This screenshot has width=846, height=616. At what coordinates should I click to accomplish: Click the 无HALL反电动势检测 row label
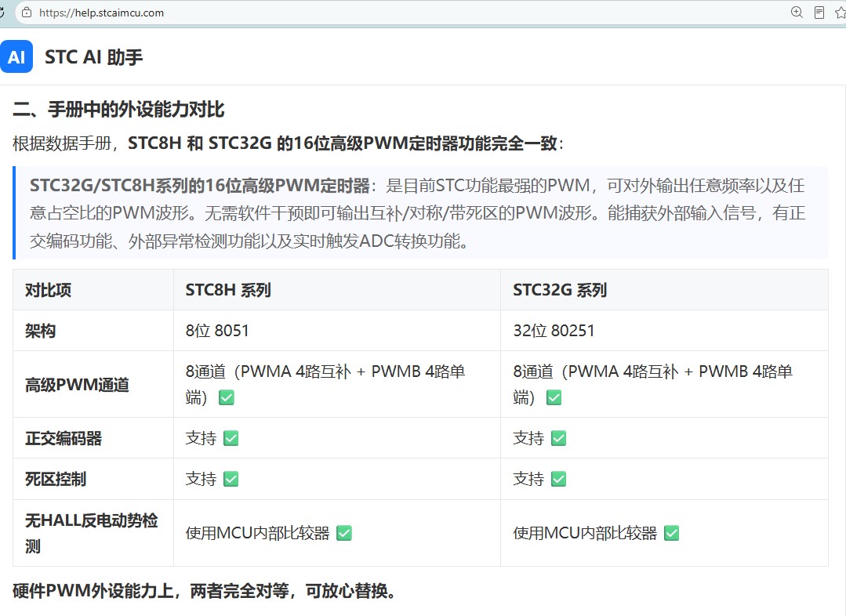tap(91, 533)
